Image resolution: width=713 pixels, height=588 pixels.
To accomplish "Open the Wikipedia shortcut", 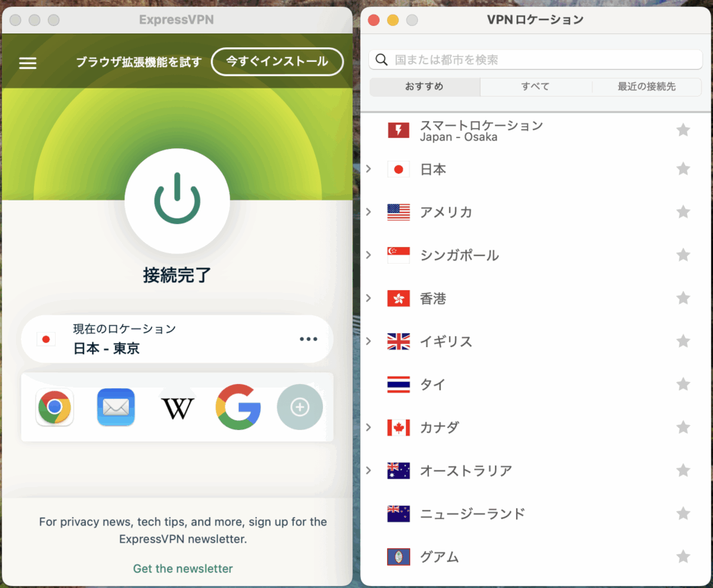I will 178,408.
